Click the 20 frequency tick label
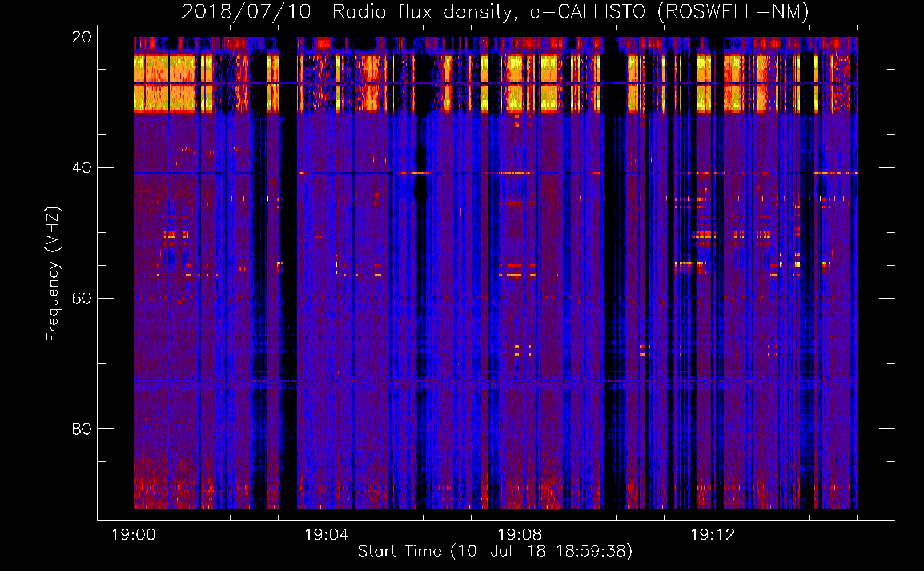 click(82, 37)
